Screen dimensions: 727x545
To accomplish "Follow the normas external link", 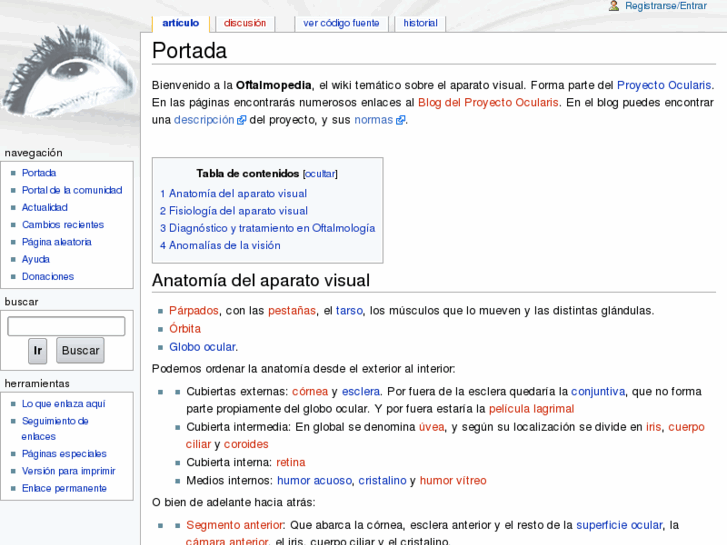I will click(374, 120).
